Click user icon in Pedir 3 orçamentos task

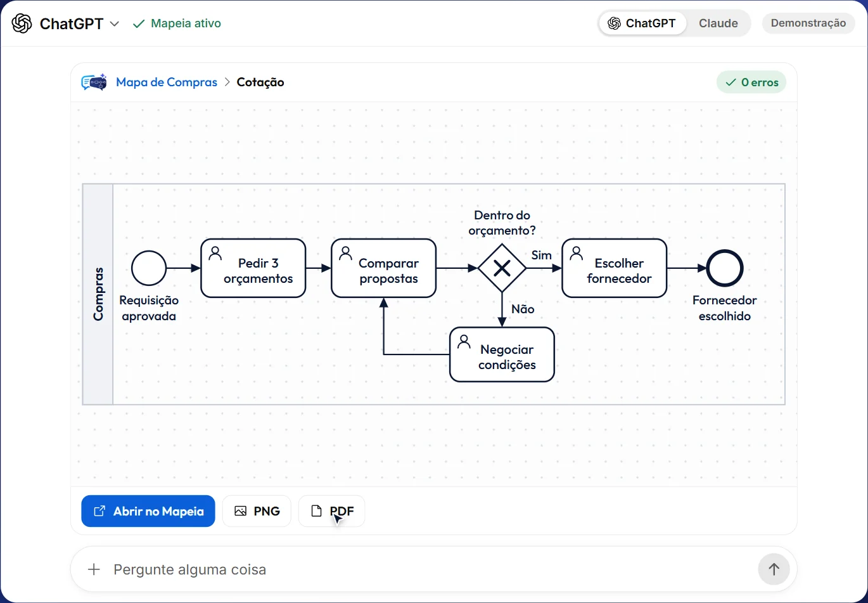point(215,254)
